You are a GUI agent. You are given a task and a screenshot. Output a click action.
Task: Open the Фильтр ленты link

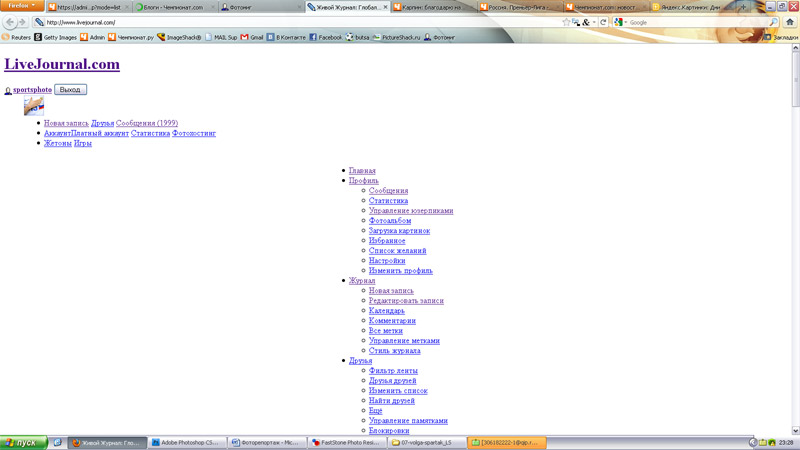click(393, 370)
